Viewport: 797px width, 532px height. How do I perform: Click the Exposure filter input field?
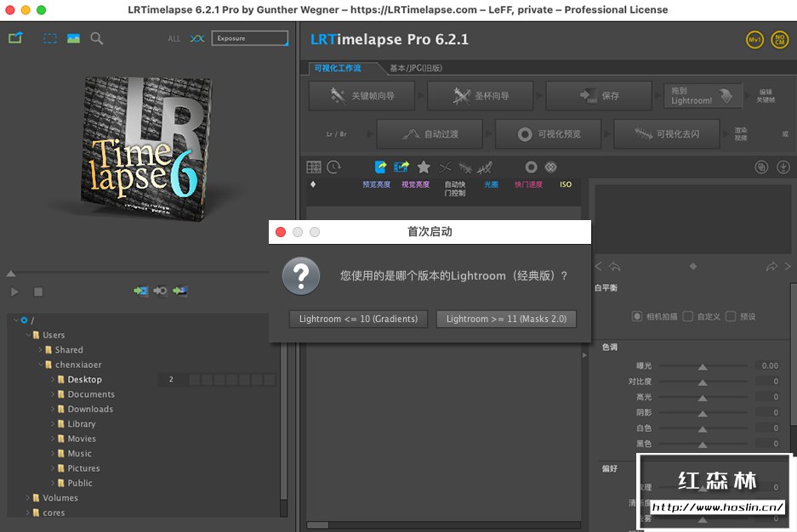249,38
